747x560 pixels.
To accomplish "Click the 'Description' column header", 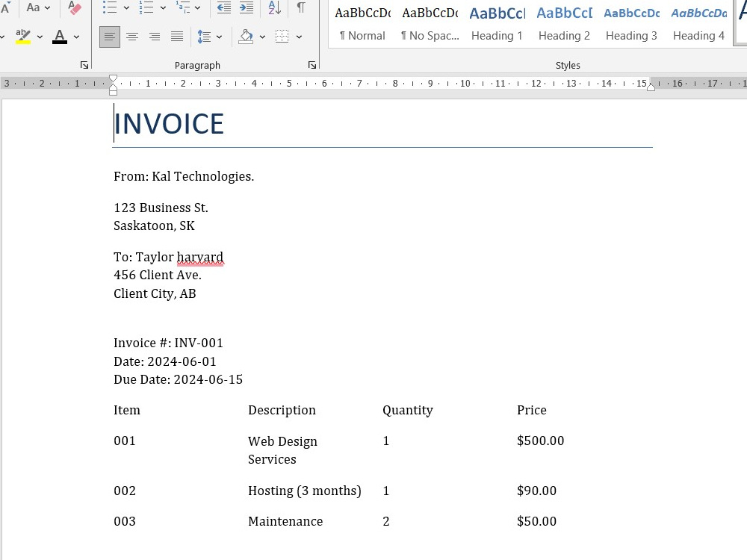I will click(x=282, y=411).
